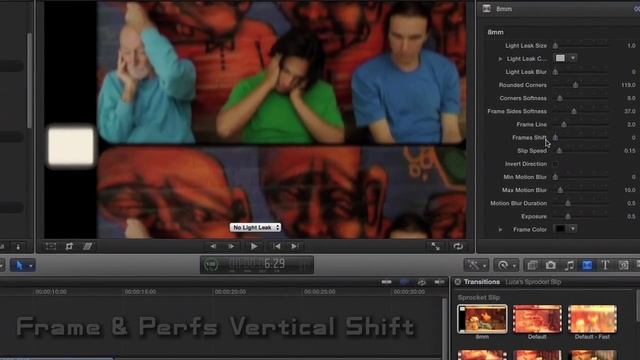Click the Transitions browser title
Viewport: 640px width, 360px height.
[x=482, y=282]
